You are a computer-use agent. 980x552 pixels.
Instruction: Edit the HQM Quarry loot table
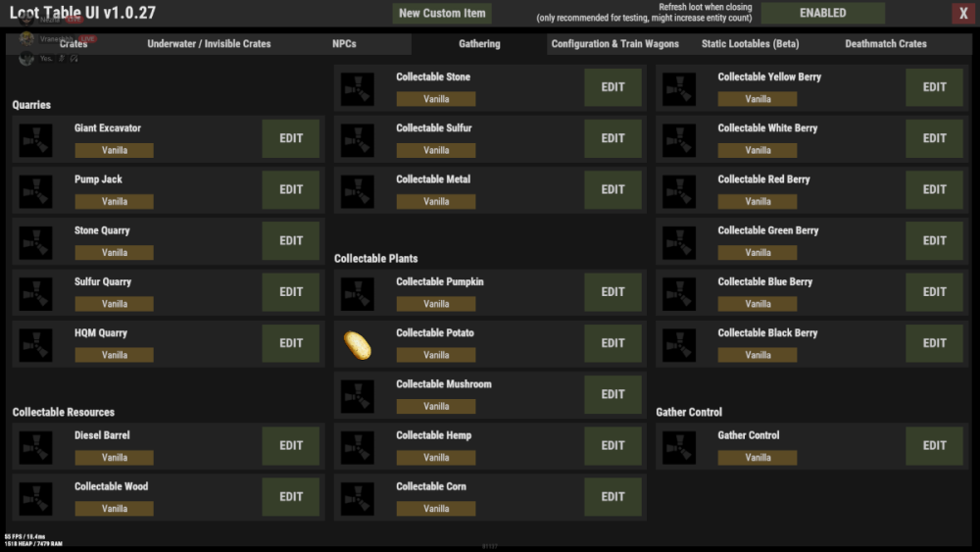click(291, 343)
